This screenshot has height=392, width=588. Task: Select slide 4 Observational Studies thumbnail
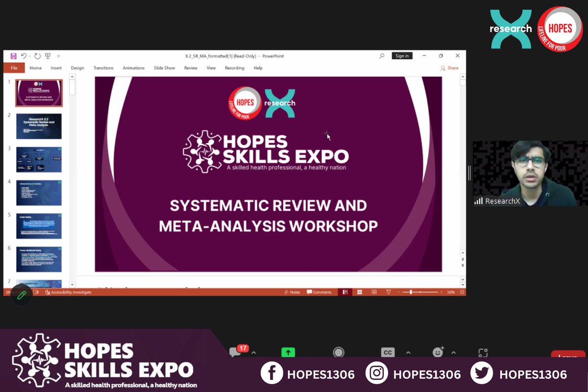(39, 193)
